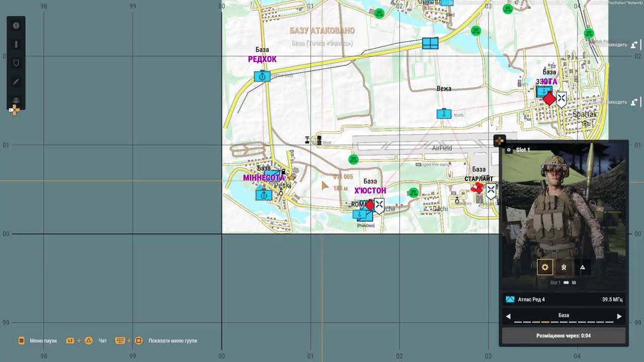This screenshot has width=644, height=362.
Task: Click the Чат chat hint
Action: click(87, 341)
